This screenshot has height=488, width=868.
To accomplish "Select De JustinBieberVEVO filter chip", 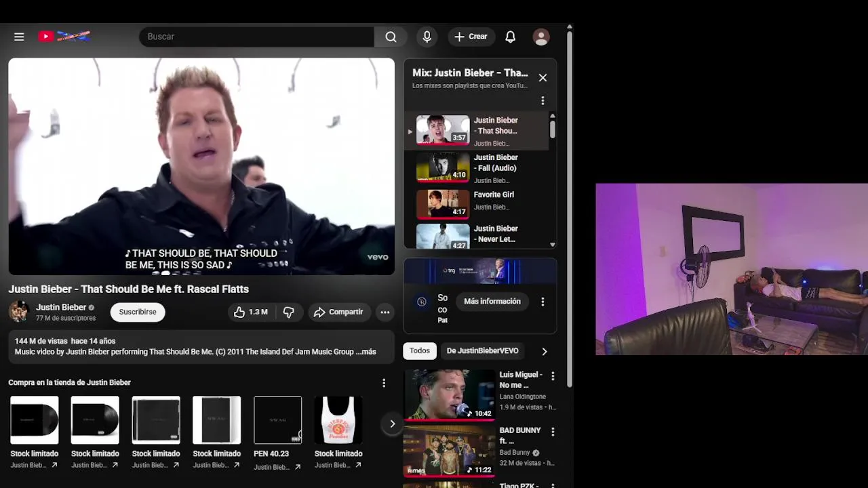I will pyautogui.click(x=482, y=350).
